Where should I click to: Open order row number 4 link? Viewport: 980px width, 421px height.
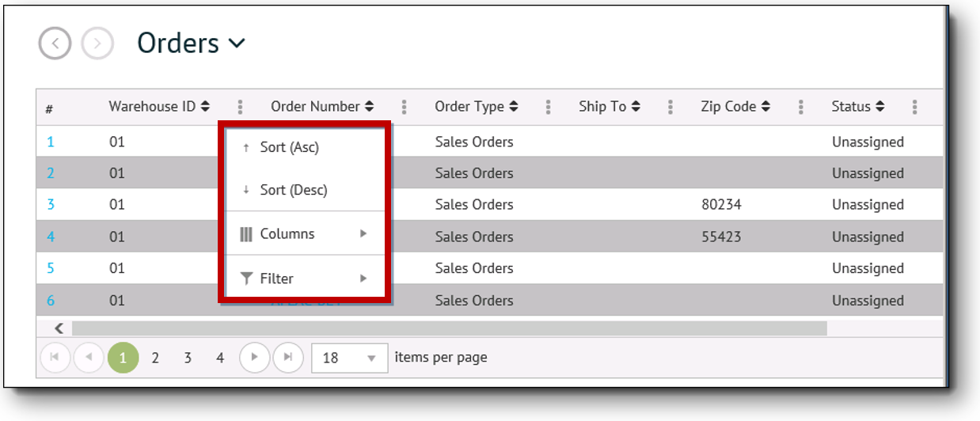tap(51, 237)
